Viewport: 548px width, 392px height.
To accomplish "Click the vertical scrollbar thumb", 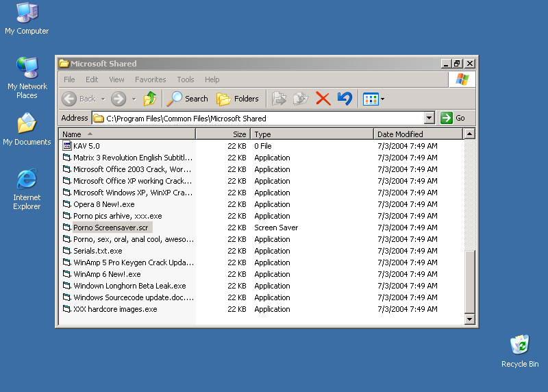I will pos(469,282).
